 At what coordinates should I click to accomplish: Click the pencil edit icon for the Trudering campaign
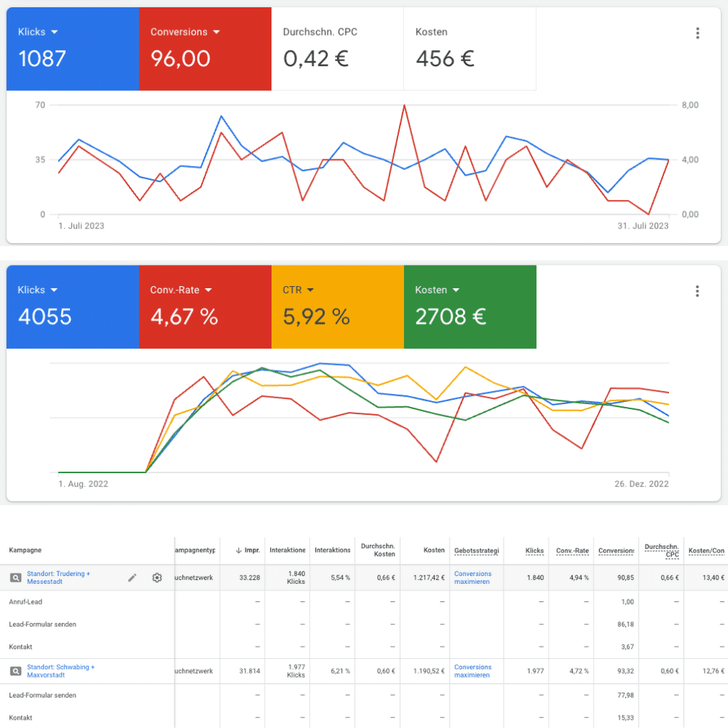click(x=132, y=577)
